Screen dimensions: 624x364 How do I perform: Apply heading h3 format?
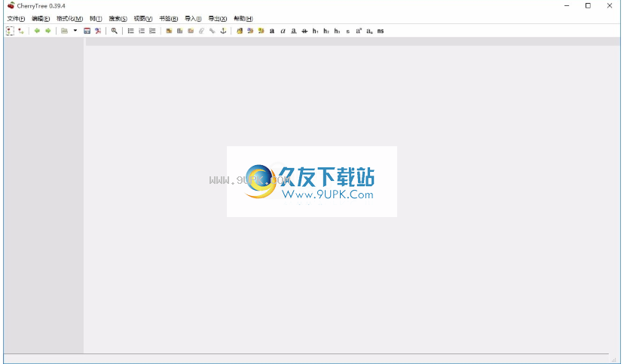point(337,31)
